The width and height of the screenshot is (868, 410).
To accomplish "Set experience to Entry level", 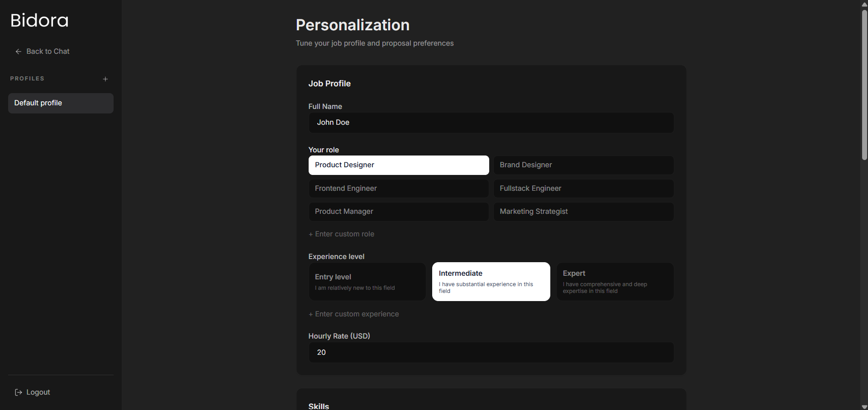I will (367, 282).
